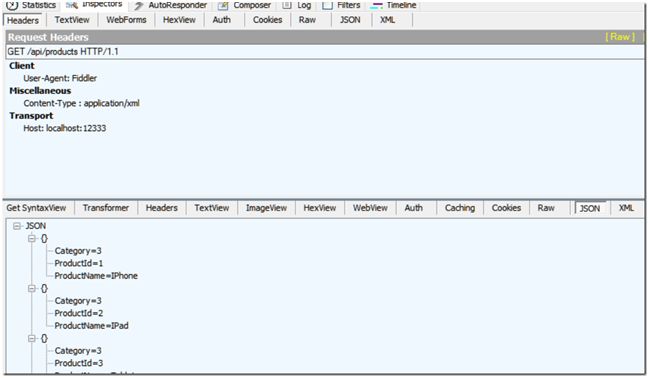The height and width of the screenshot is (378, 649).
Task: Open the request Cookies tab
Action: (x=267, y=20)
